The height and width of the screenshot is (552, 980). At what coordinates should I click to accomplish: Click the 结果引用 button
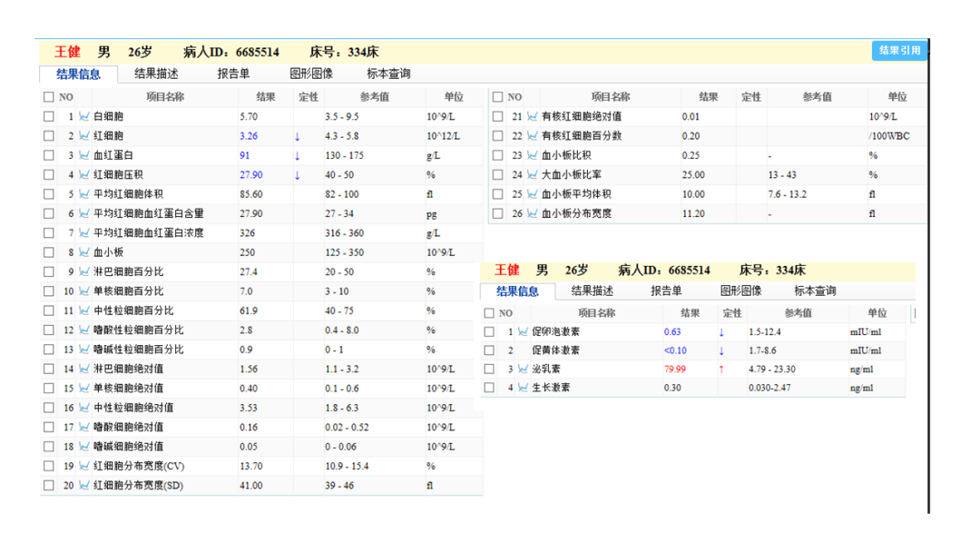point(899,51)
